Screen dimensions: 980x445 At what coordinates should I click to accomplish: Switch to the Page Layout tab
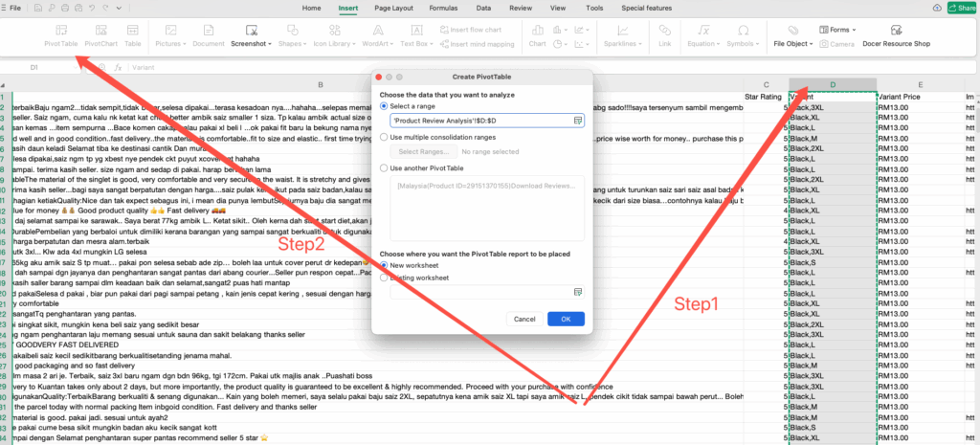tap(393, 8)
